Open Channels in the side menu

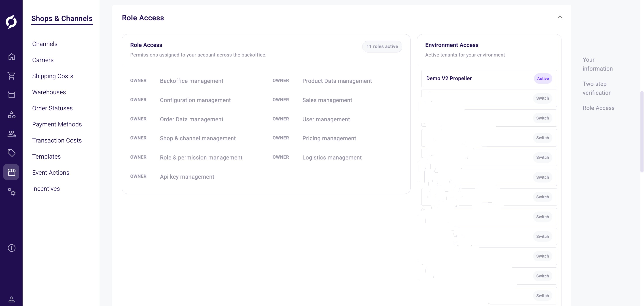45,44
